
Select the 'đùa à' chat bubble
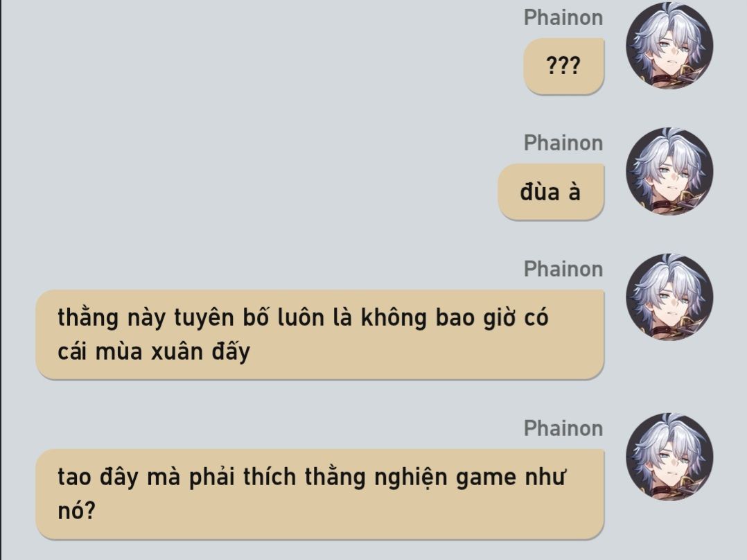pyautogui.click(x=551, y=192)
